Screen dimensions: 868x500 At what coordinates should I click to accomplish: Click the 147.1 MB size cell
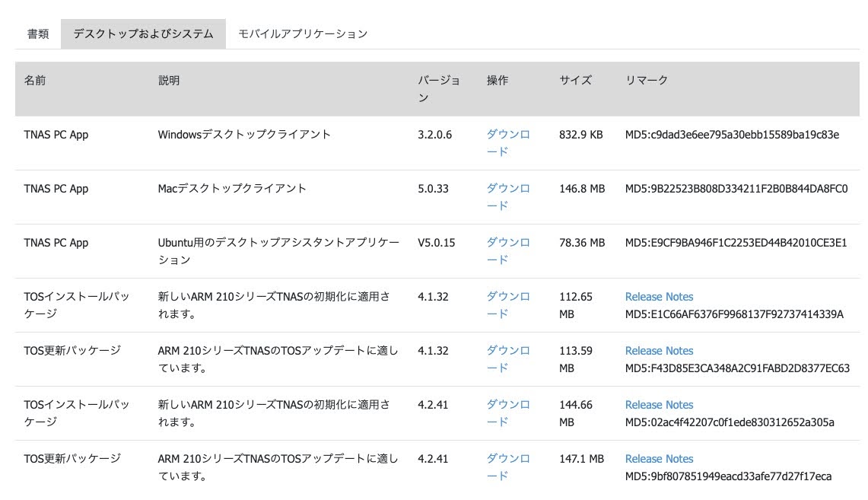pos(581,459)
